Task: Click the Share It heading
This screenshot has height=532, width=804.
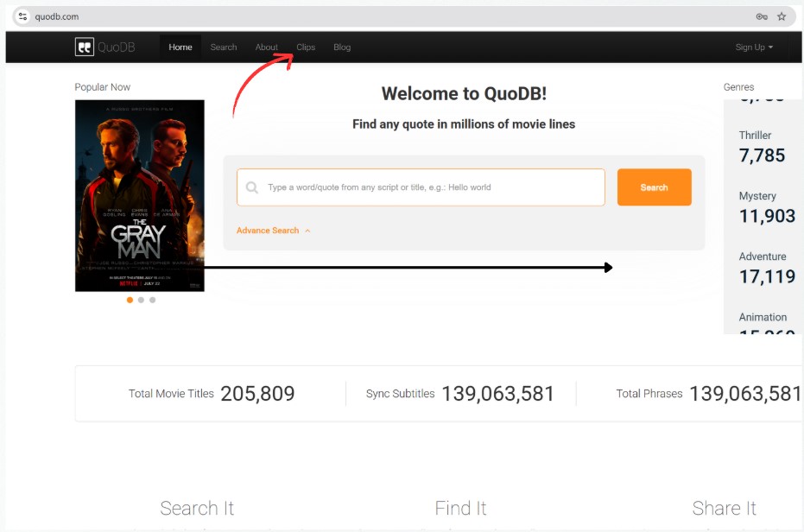Action: point(724,509)
